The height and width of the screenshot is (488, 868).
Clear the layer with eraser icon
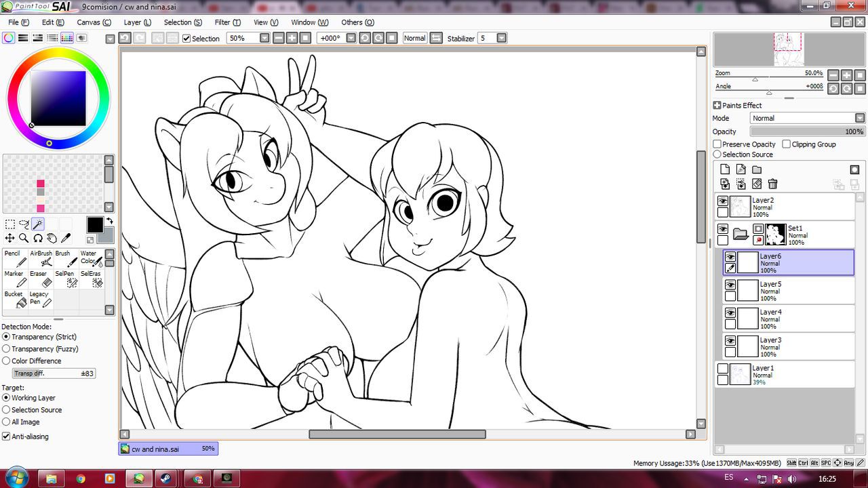(x=757, y=184)
